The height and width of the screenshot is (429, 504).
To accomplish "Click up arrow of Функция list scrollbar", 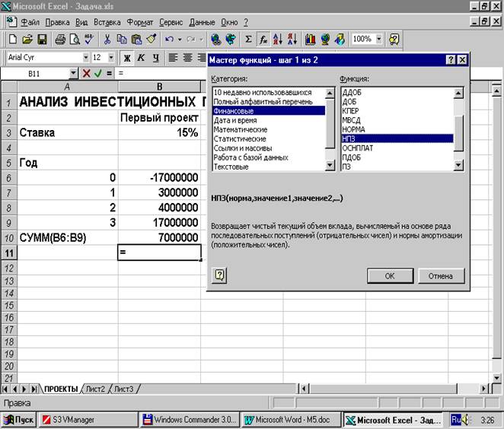I will point(458,93).
